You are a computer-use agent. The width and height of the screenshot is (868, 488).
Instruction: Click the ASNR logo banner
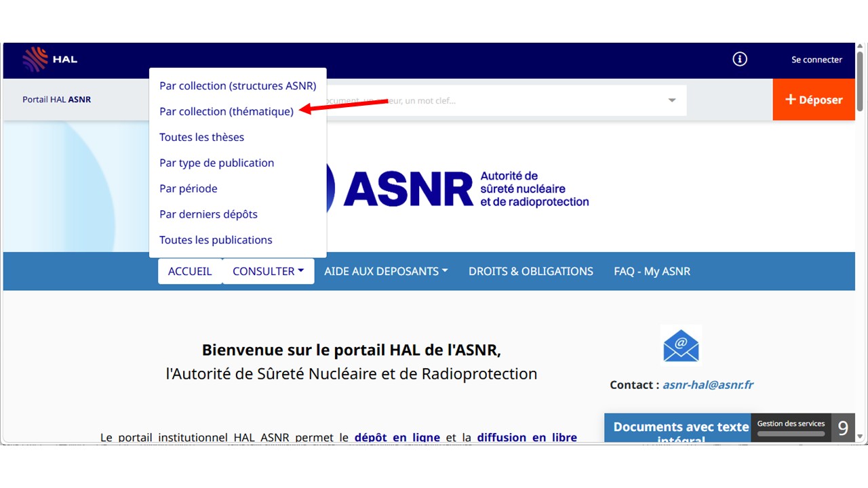pos(458,188)
